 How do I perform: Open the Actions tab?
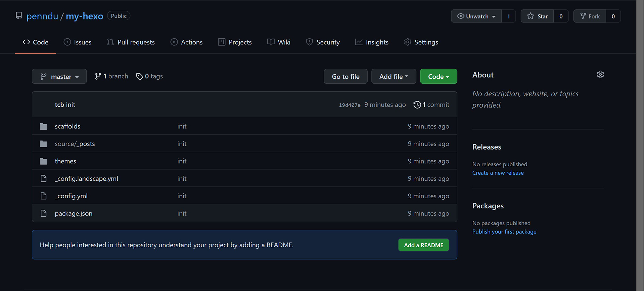point(187,42)
